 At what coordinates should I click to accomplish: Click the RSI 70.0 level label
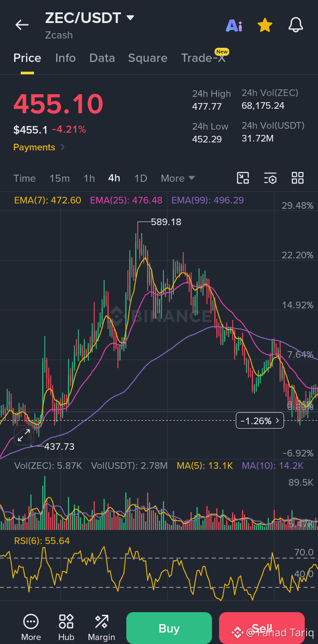(x=304, y=552)
